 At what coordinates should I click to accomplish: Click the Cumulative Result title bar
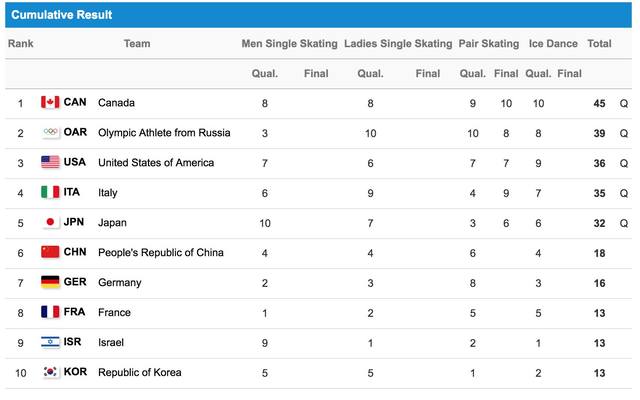click(x=318, y=15)
